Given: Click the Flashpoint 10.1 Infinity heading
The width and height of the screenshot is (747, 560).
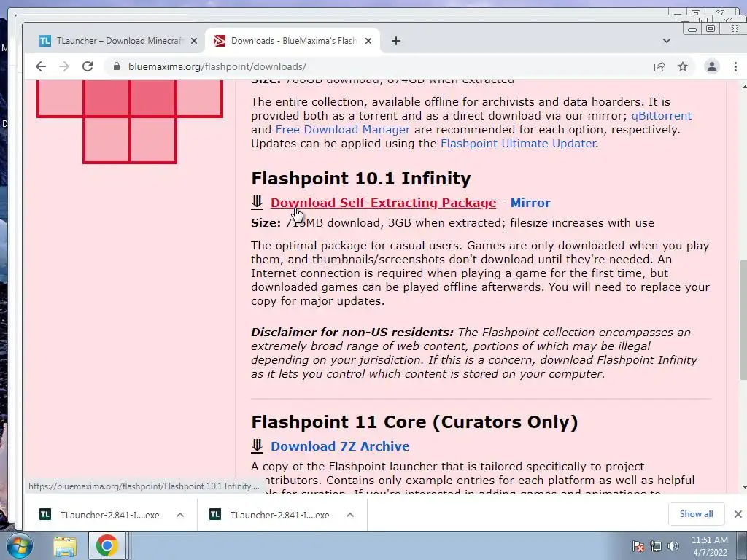Looking at the screenshot, I should [360, 179].
